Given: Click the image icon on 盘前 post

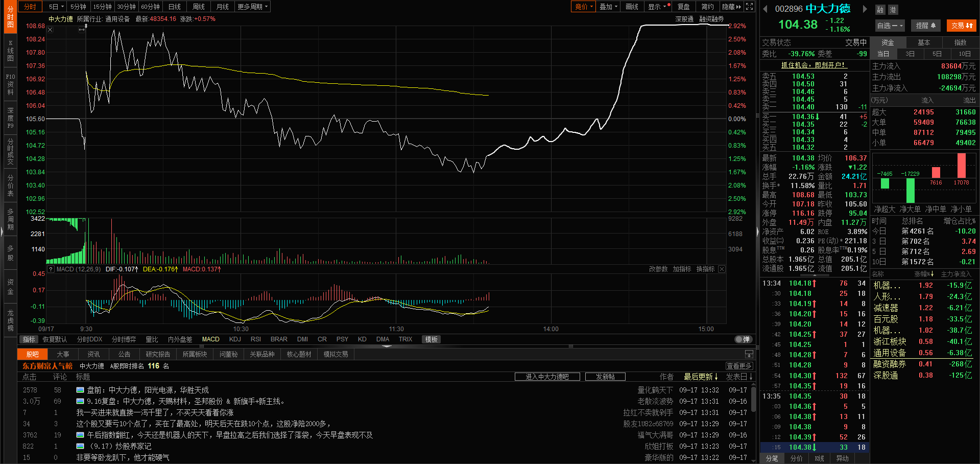Looking at the screenshot, I should pyautogui.click(x=80, y=390).
